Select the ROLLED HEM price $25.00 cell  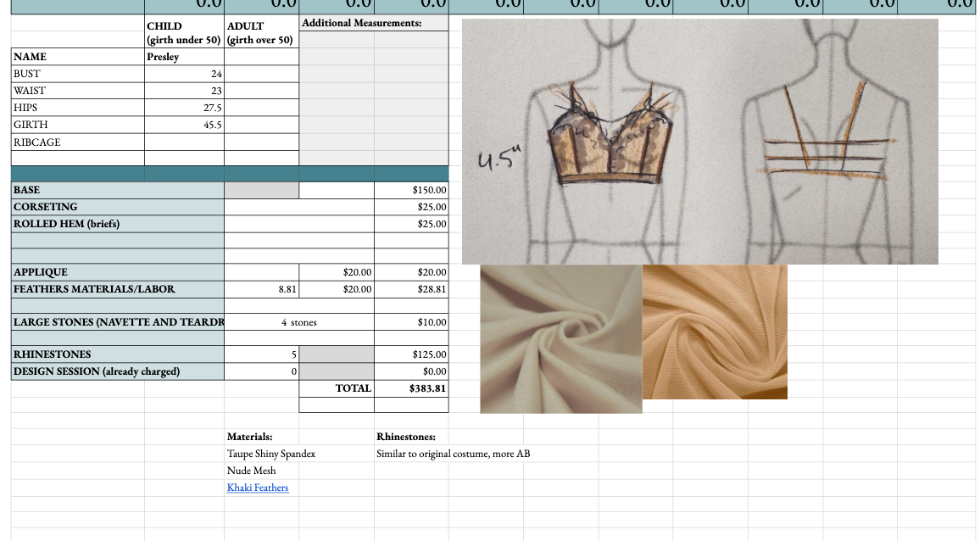tap(411, 224)
